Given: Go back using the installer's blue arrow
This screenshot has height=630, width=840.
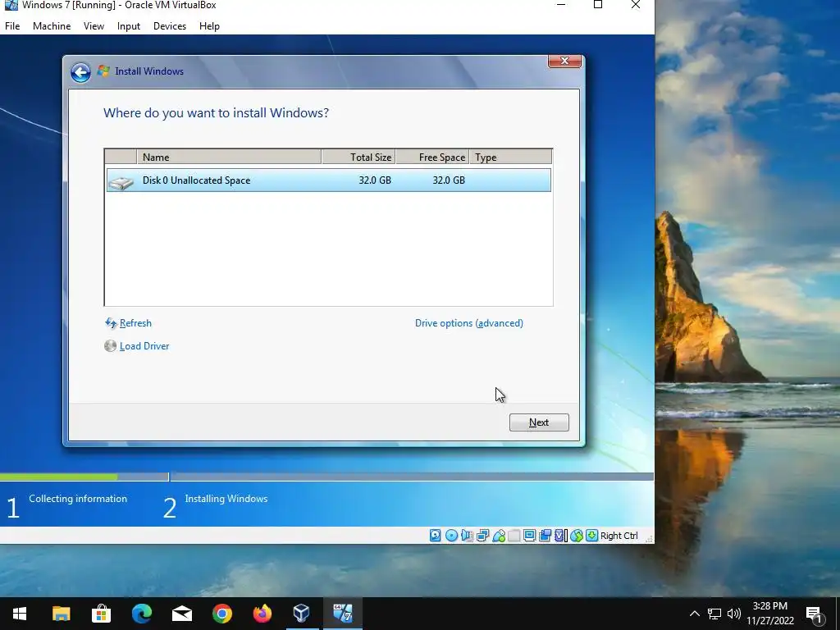Looking at the screenshot, I should click(80, 72).
